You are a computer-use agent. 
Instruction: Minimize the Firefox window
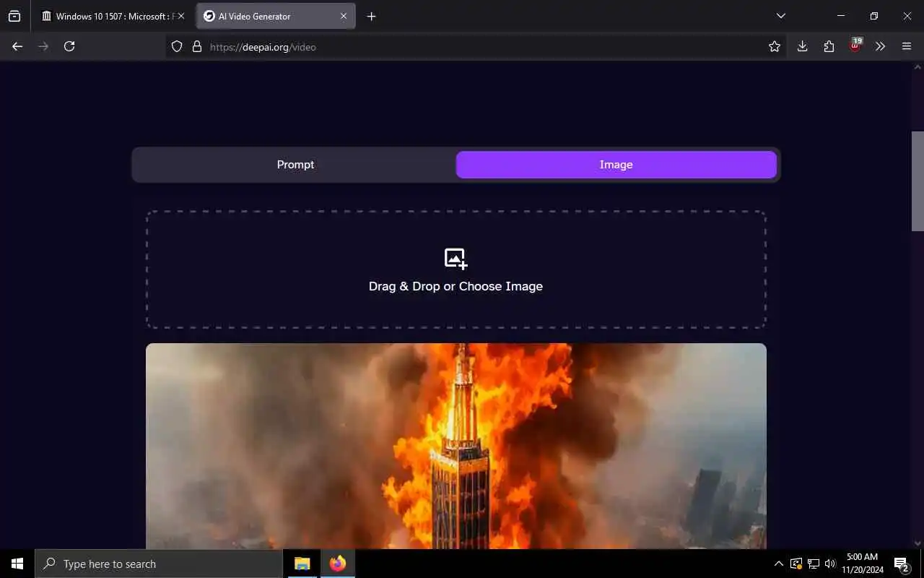(x=841, y=16)
